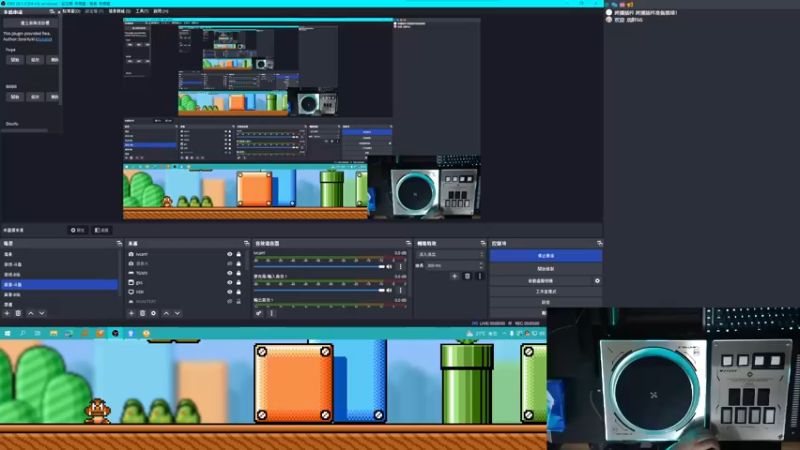
Task: Open the scene collection menu labeled (S)
Action: point(119,11)
